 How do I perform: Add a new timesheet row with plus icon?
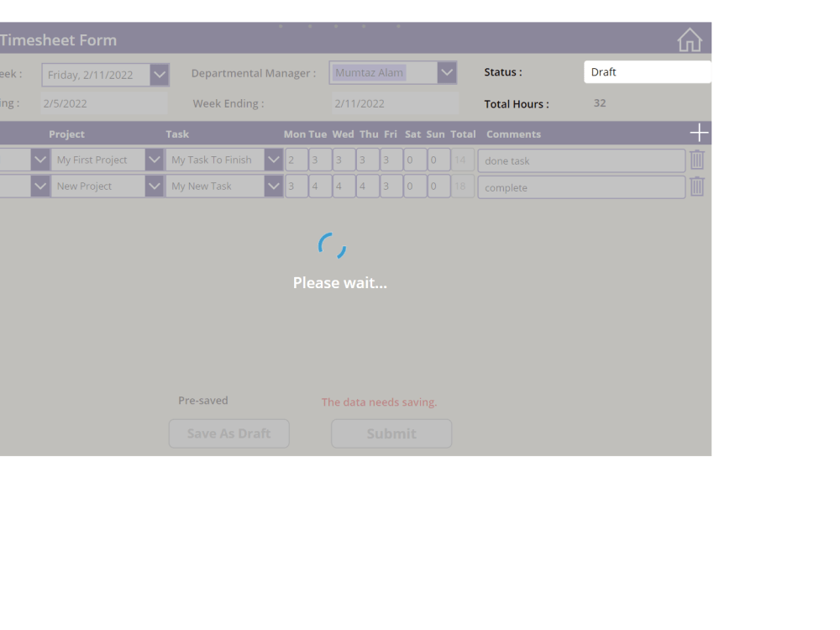coord(699,133)
